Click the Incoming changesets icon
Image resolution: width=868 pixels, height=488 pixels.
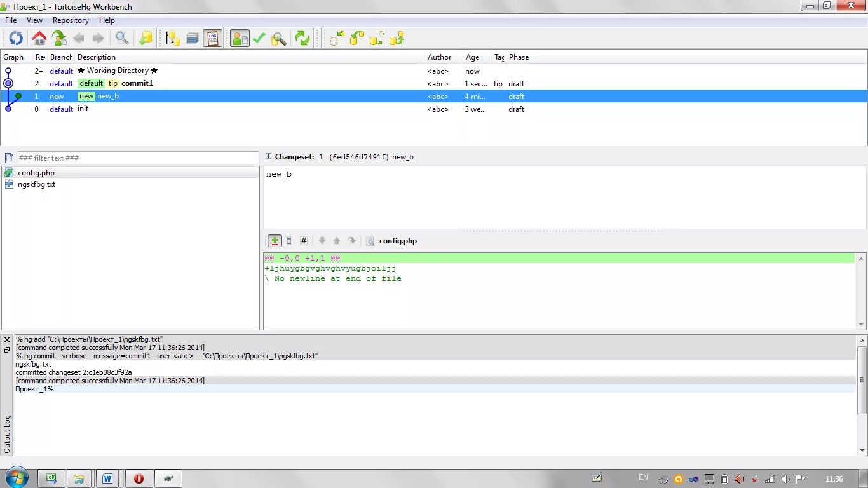click(x=337, y=39)
